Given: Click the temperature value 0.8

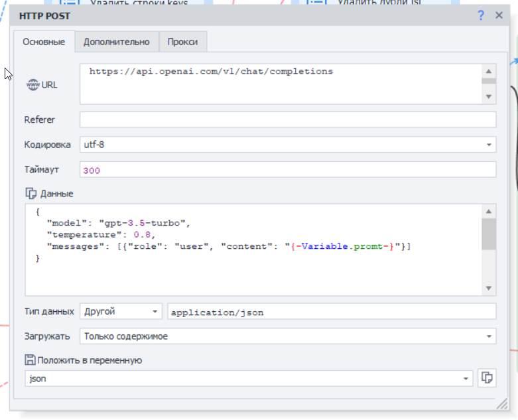Looking at the screenshot, I should click(142, 235).
